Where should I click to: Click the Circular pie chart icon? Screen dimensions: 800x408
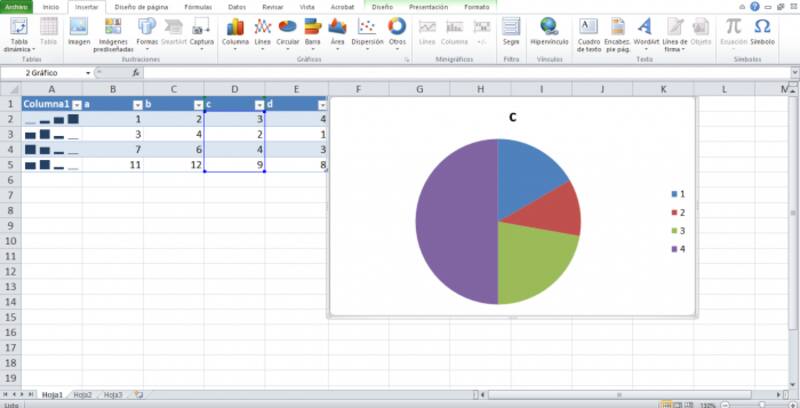click(x=288, y=31)
